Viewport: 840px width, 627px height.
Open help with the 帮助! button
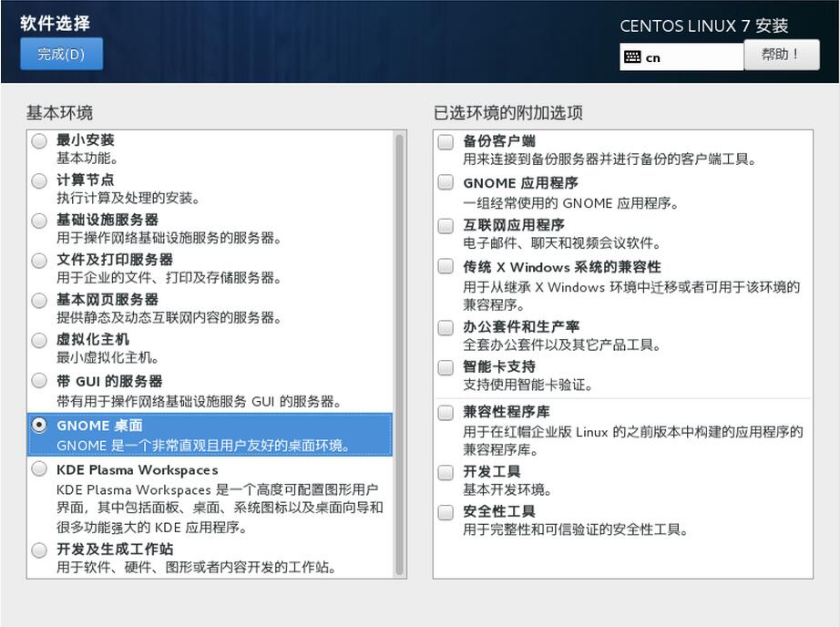tap(782, 54)
